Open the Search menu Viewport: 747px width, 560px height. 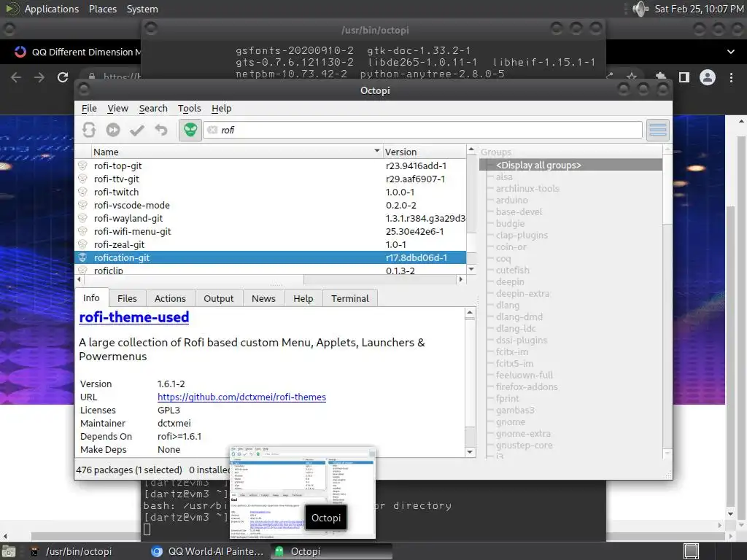(153, 108)
